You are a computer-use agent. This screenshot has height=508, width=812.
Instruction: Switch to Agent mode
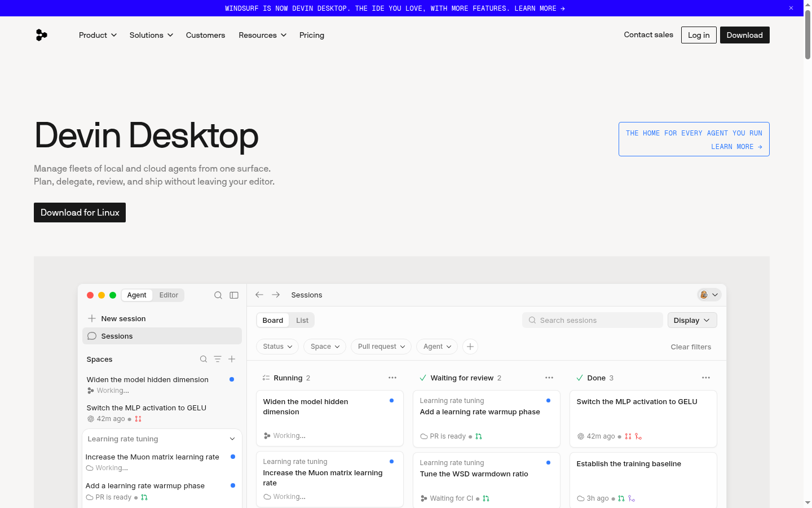136,295
